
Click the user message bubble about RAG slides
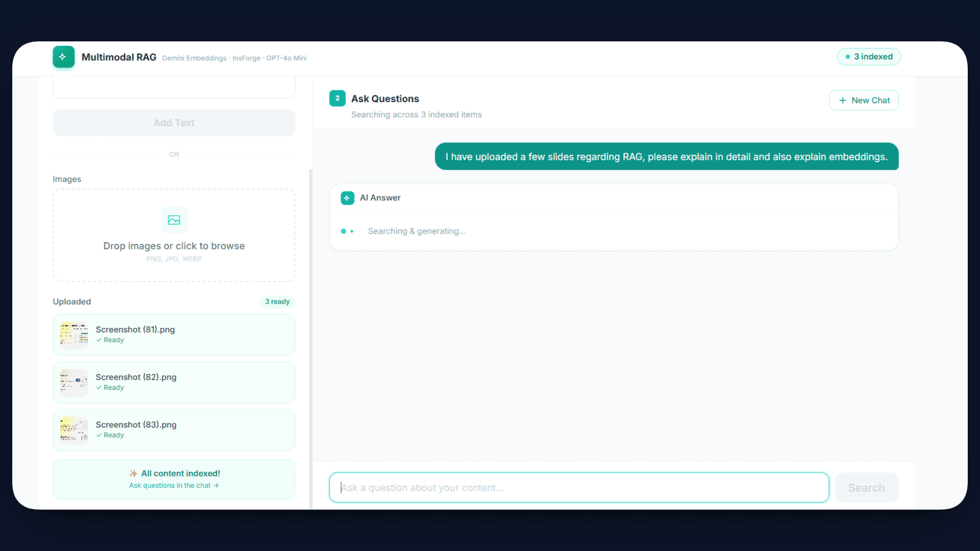pyautogui.click(x=666, y=157)
